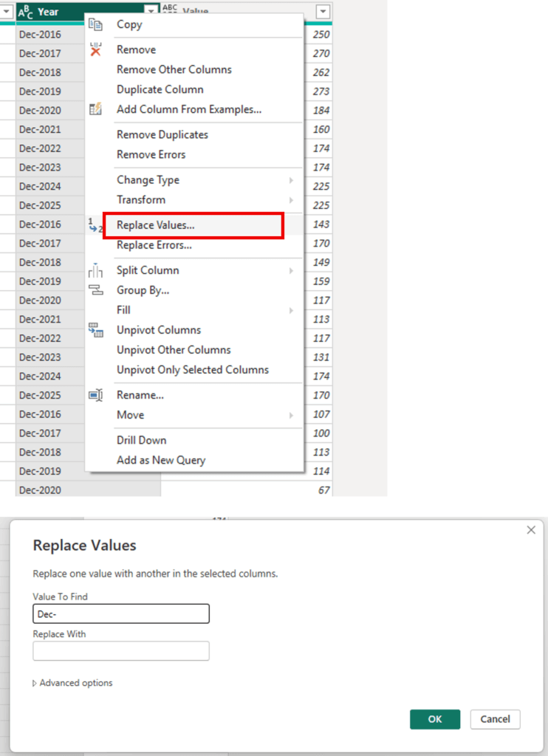Click the Add Column From Examples icon

pos(95,109)
